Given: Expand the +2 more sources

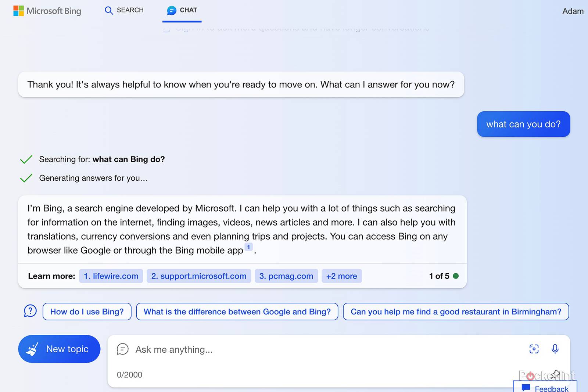Looking at the screenshot, I should coord(341,276).
